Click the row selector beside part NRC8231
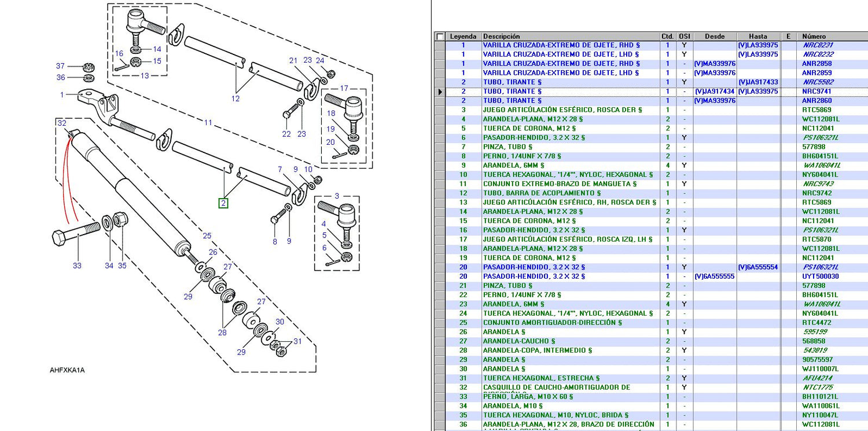Screen dimensions: 868x431 (x=440, y=45)
